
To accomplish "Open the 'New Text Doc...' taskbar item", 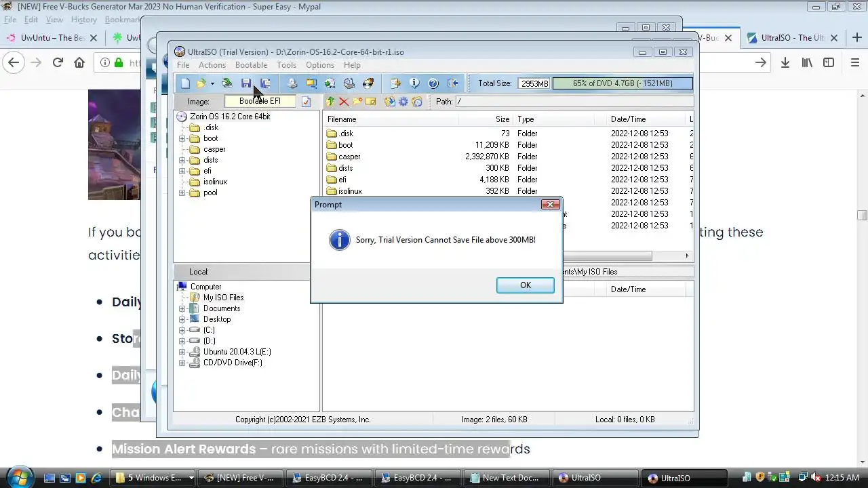I will click(x=506, y=478).
